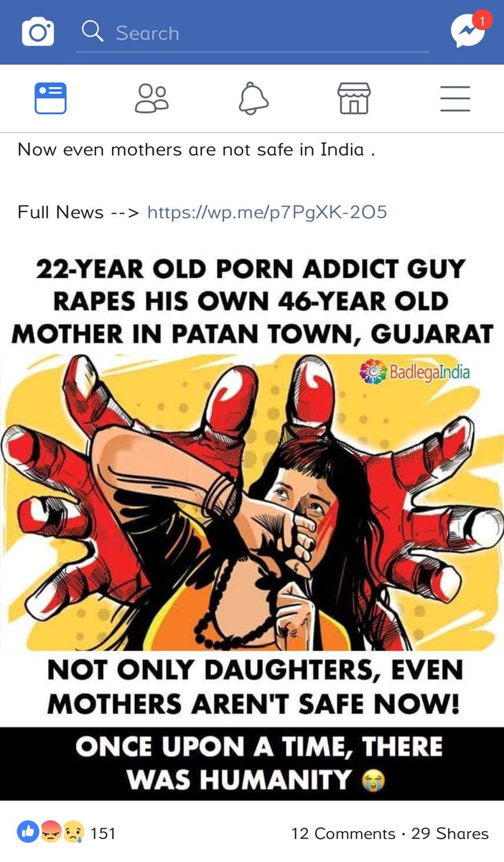
Task: Open the wp.me/p7PgXK-2O5 link
Action: click(267, 213)
